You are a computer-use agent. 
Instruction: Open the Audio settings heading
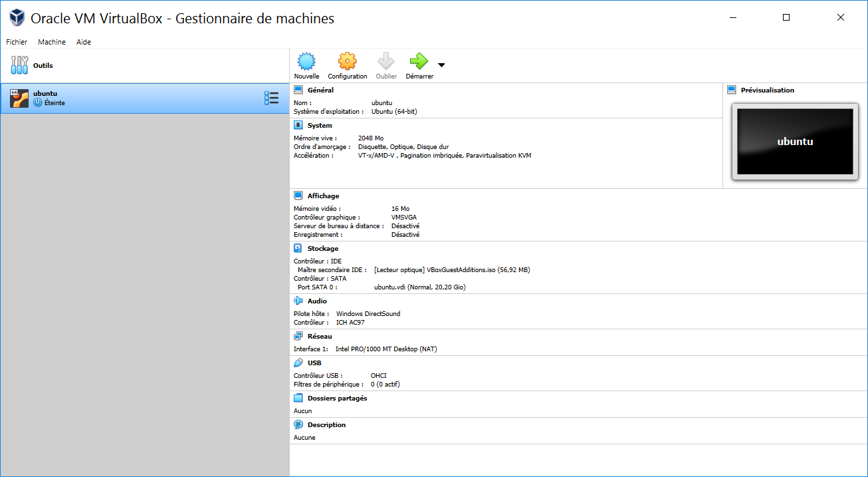(317, 301)
